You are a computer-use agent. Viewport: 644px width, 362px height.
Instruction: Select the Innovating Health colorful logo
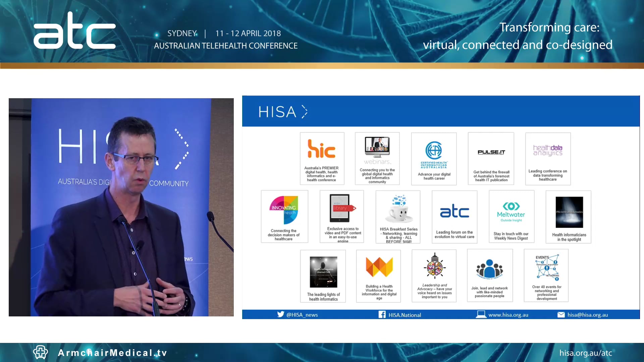(284, 210)
